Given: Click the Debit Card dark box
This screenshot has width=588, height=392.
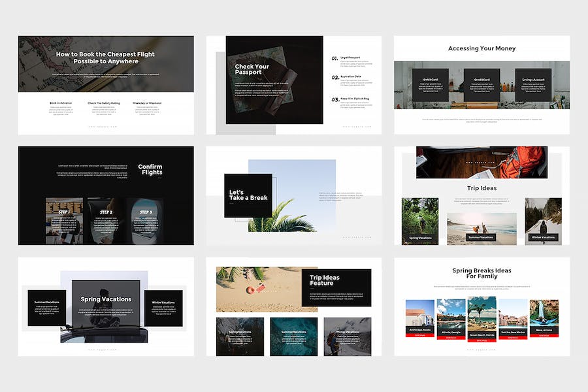Looking at the screenshot, I should click(430, 85).
